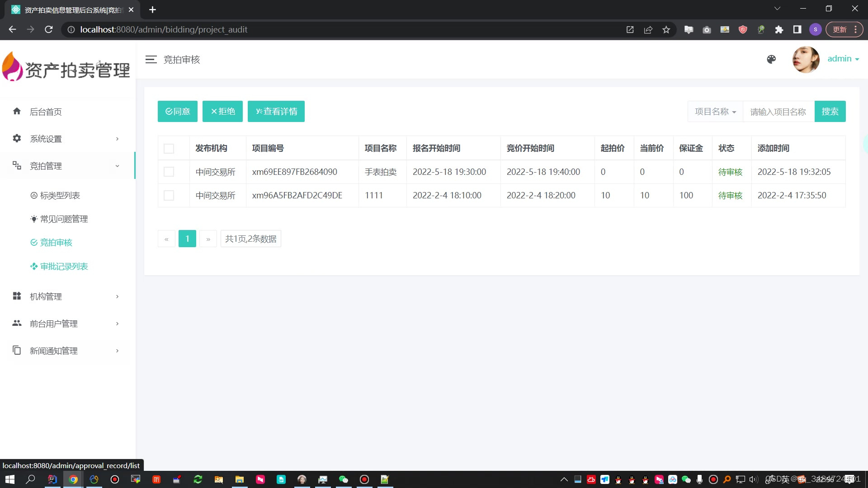Image resolution: width=868 pixels, height=488 pixels.
Task: Click the hamburger menu toggle icon
Action: click(151, 59)
